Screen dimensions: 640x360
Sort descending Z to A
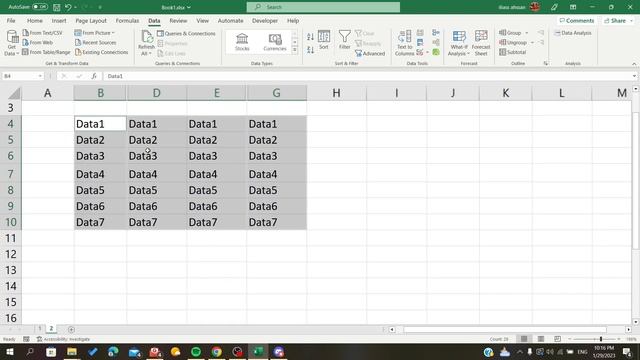point(310,50)
